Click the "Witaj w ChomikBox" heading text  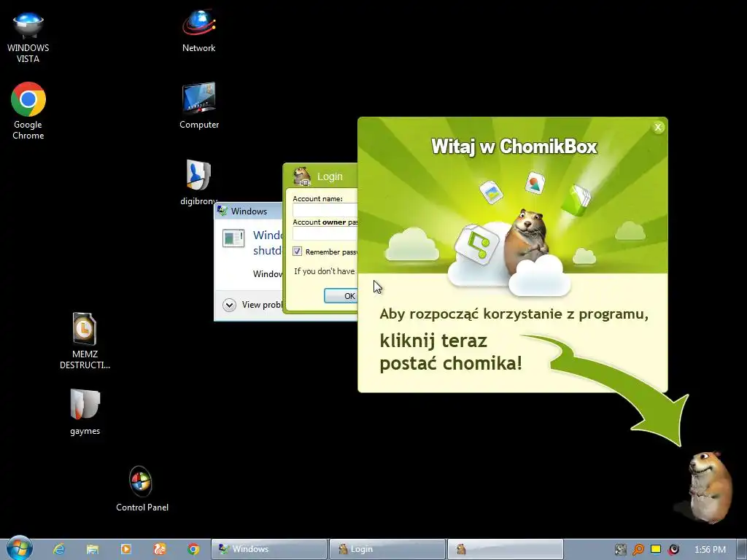[514, 147]
